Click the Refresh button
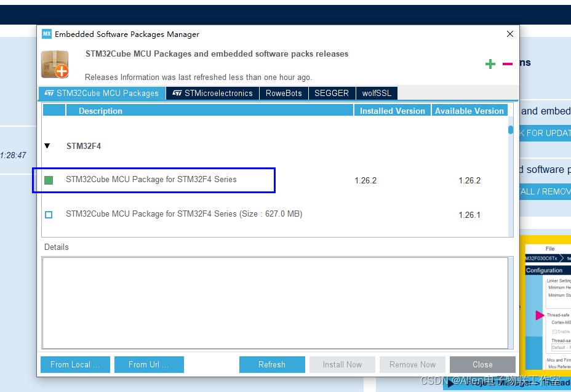Screen dimensions: 571x392 272,364
